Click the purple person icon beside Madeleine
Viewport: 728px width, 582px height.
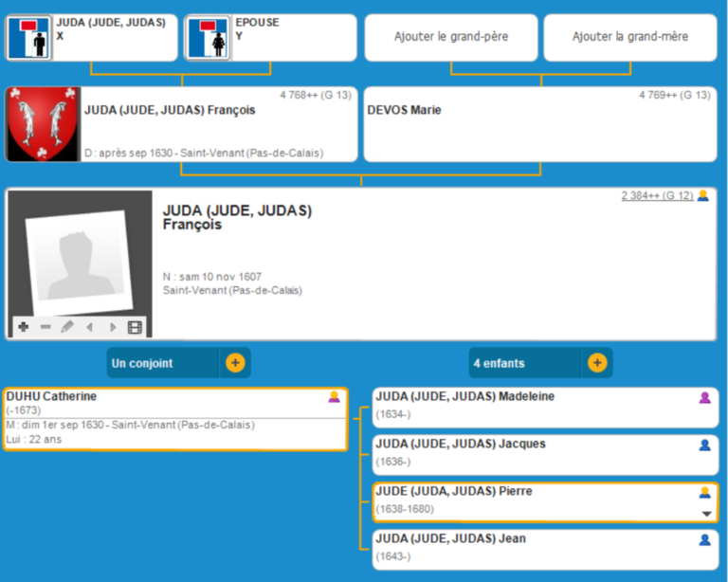pos(704,397)
